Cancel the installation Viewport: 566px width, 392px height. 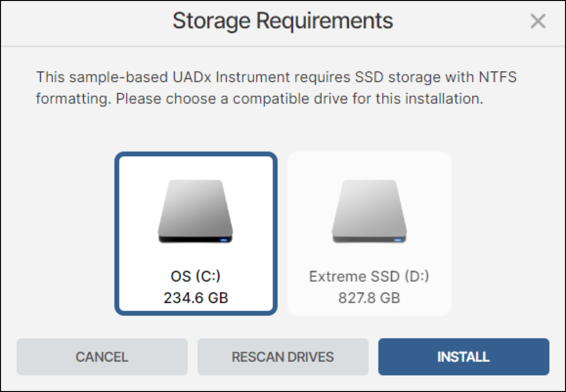click(102, 357)
